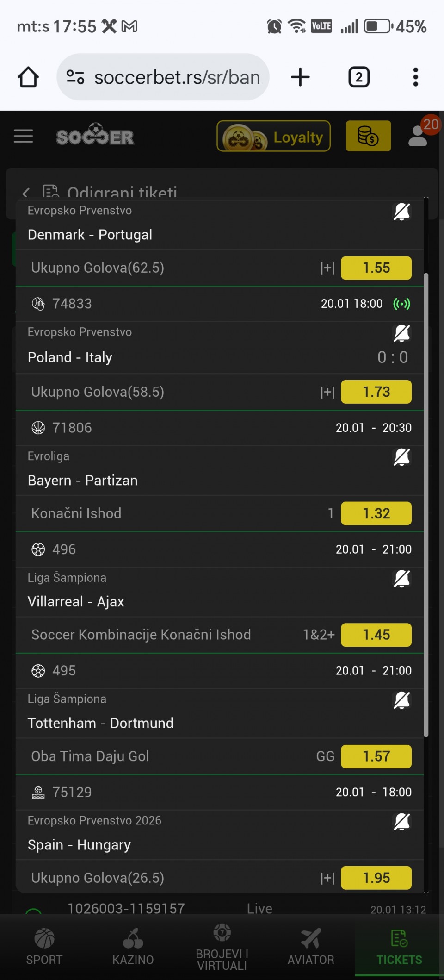Screen dimensions: 444x980
Task: Open the deposit coins icon
Action: pos(368,136)
